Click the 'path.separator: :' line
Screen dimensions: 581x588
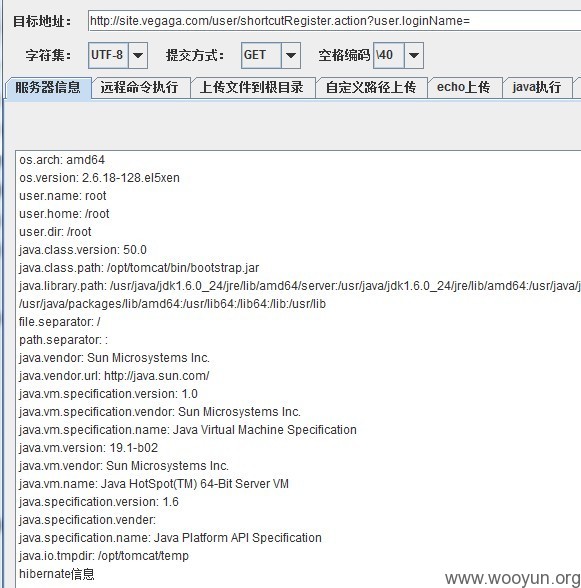pos(63,340)
